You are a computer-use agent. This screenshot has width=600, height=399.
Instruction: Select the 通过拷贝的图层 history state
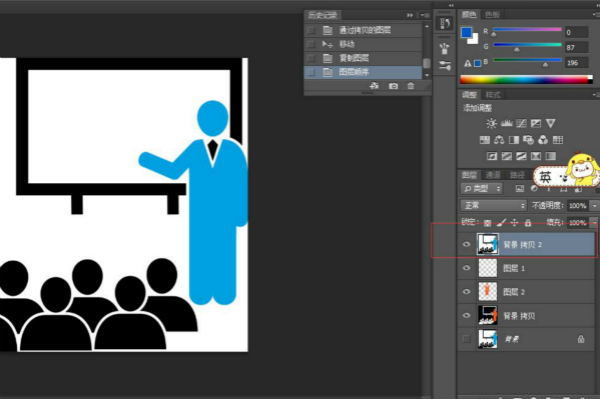click(x=363, y=30)
